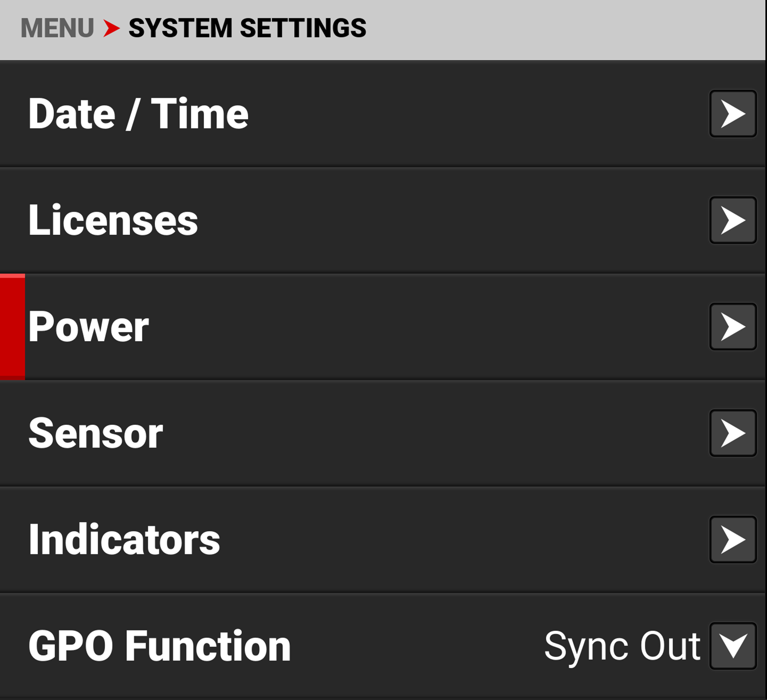Image resolution: width=767 pixels, height=700 pixels.
Task: Select the Date / Time label
Action: point(138,114)
